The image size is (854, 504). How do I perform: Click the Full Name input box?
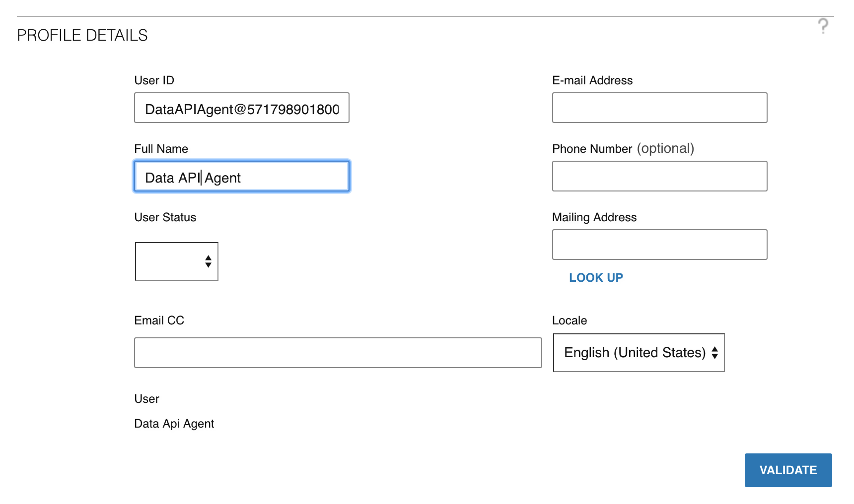pos(241,176)
